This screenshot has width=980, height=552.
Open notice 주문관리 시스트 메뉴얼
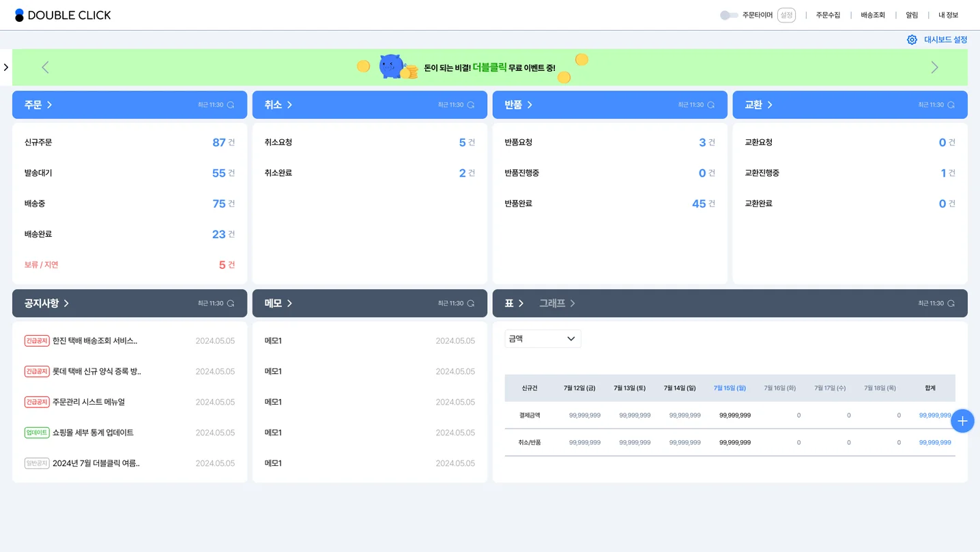point(89,403)
